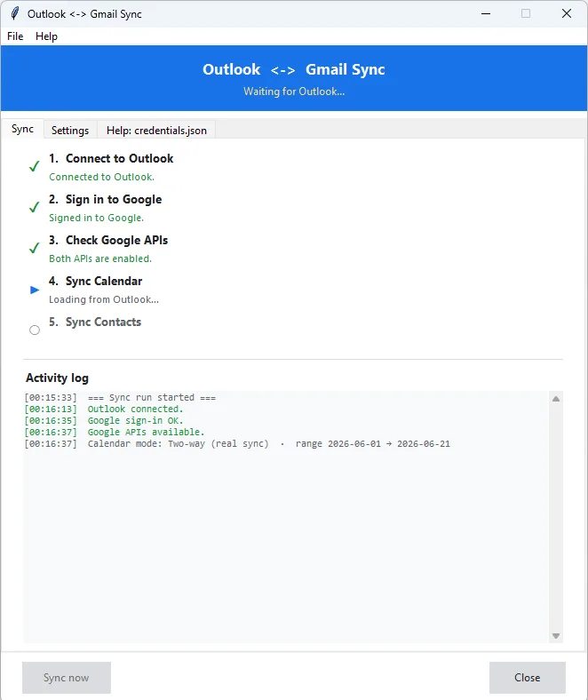588x700 pixels.
Task: Click the 'Activity log' heading
Action: click(57, 378)
